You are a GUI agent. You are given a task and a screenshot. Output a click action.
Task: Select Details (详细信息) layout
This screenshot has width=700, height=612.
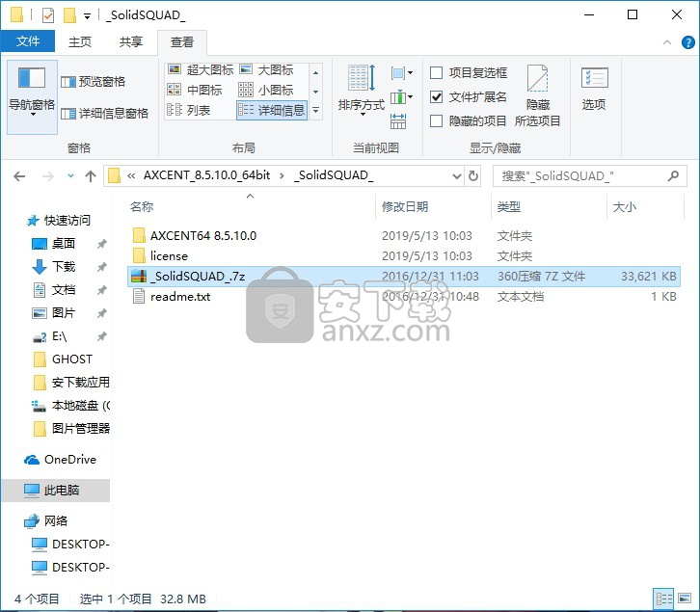(272, 110)
